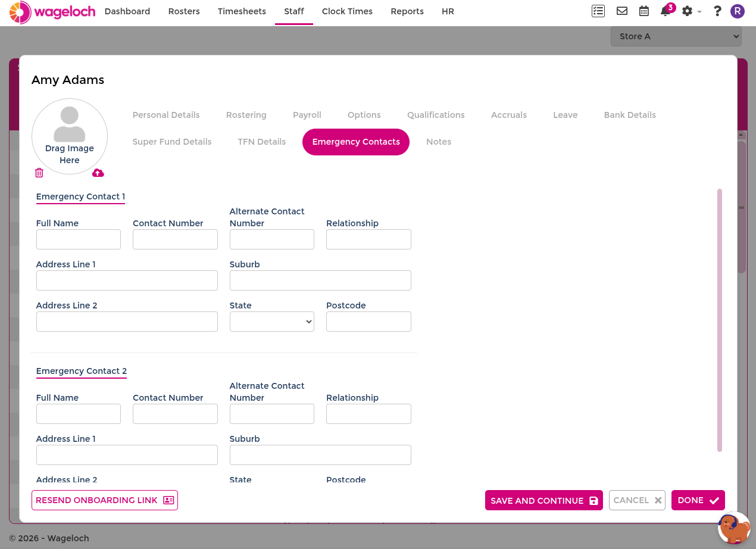
Task: Focus Emergency Contact 1 Alternate Contact Number field
Action: click(x=272, y=239)
